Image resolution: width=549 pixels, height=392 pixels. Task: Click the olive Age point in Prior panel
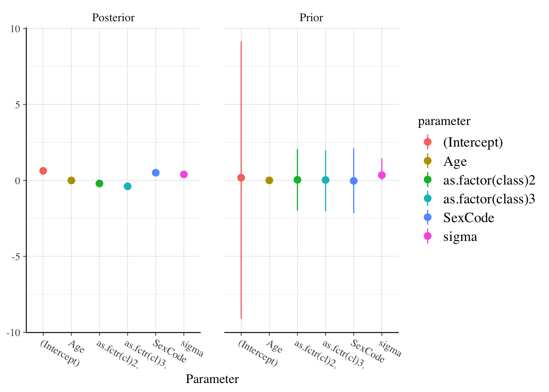269,180
